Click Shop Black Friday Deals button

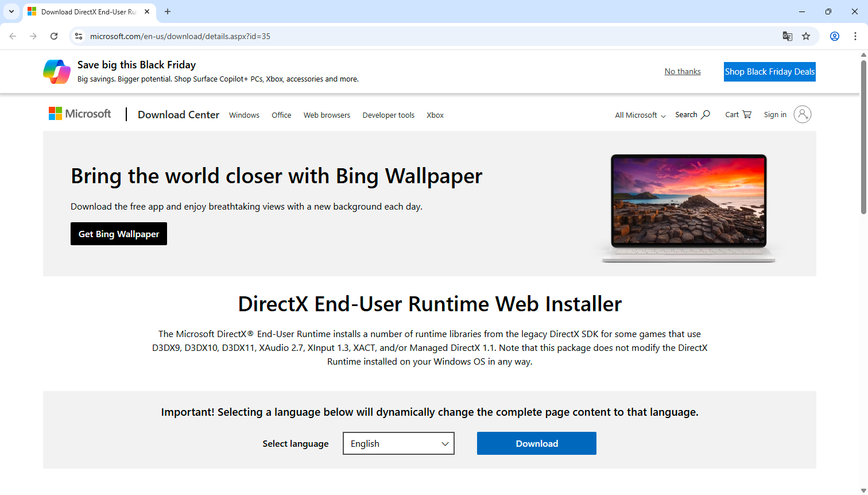tap(770, 72)
